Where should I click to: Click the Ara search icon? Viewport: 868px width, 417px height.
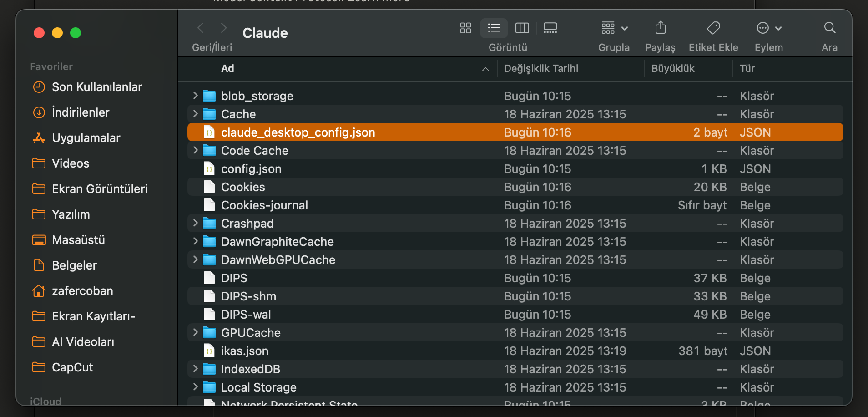(x=830, y=28)
